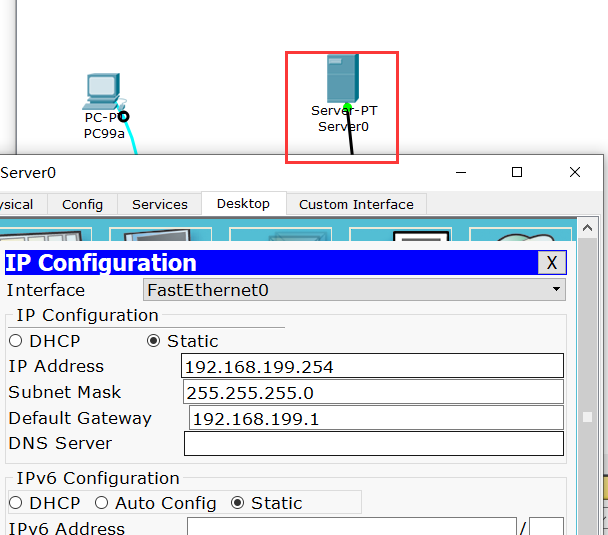Select DHCP for IPv4 configuration
The width and height of the screenshot is (608, 535).
pyautogui.click(x=16, y=341)
